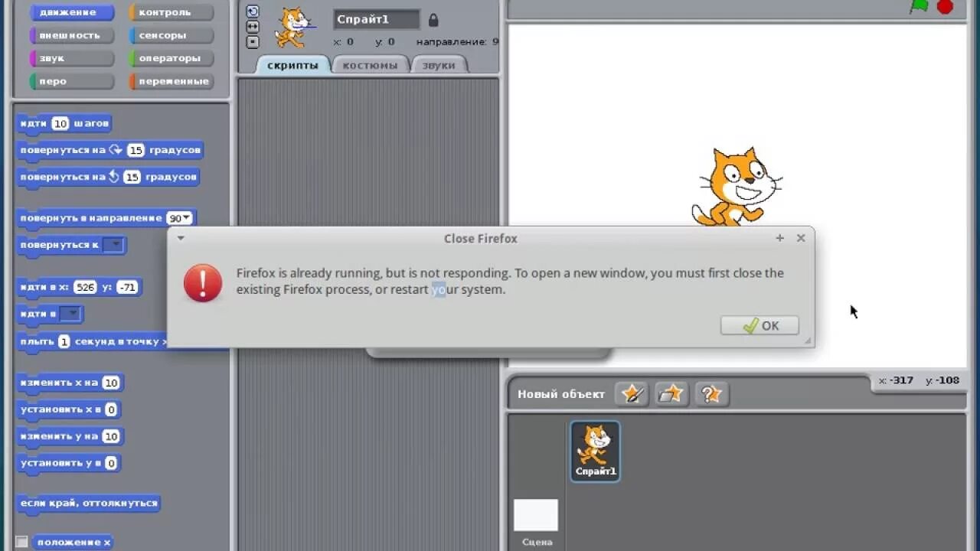Click the Спрайт1 sprite name field

point(377,19)
